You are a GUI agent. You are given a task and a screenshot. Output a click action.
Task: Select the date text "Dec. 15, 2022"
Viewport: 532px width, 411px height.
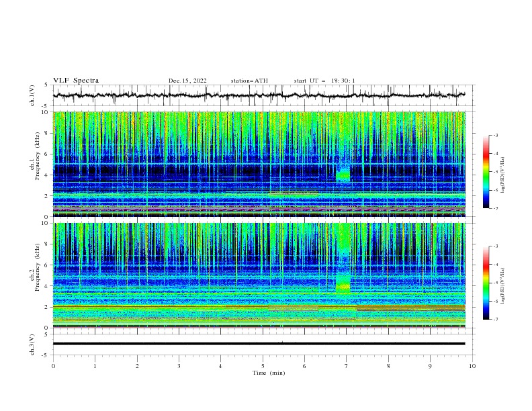pos(187,81)
